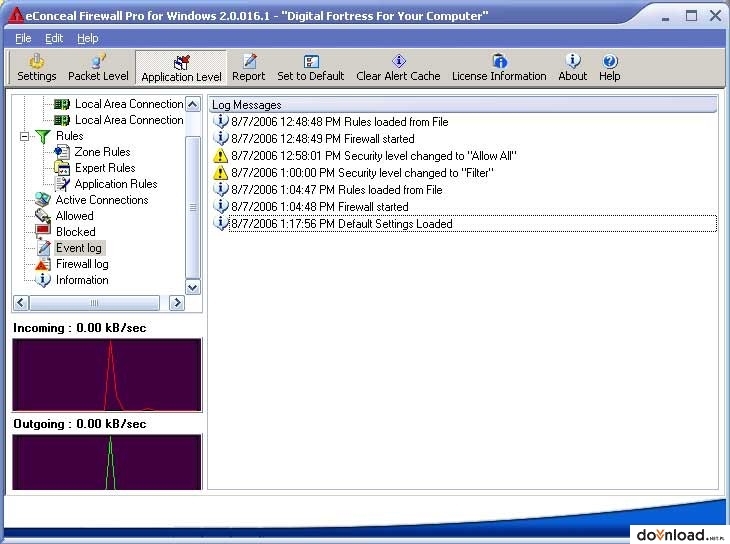Click the Expert Rules icon
The image size is (730, 544).
(62, 168)
